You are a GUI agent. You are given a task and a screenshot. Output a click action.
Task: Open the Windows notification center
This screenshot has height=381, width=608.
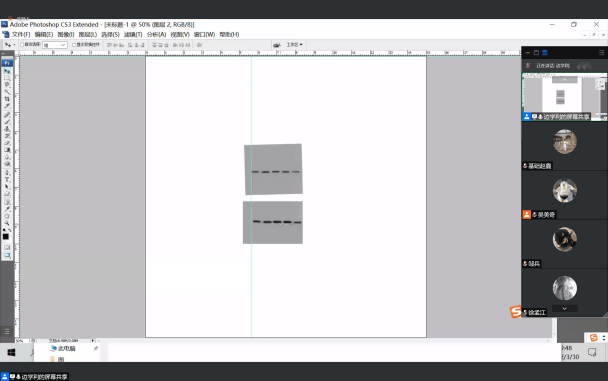[592, 352]
